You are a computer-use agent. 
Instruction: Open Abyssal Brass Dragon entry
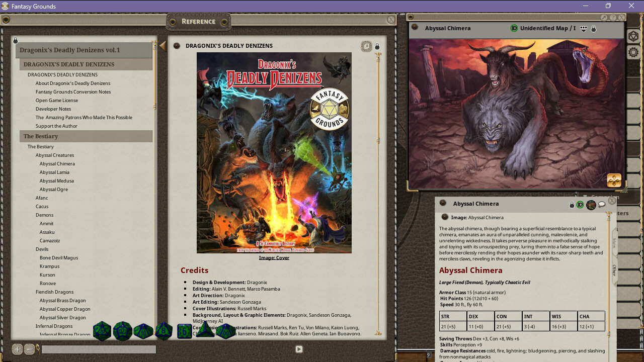point(63,301)
